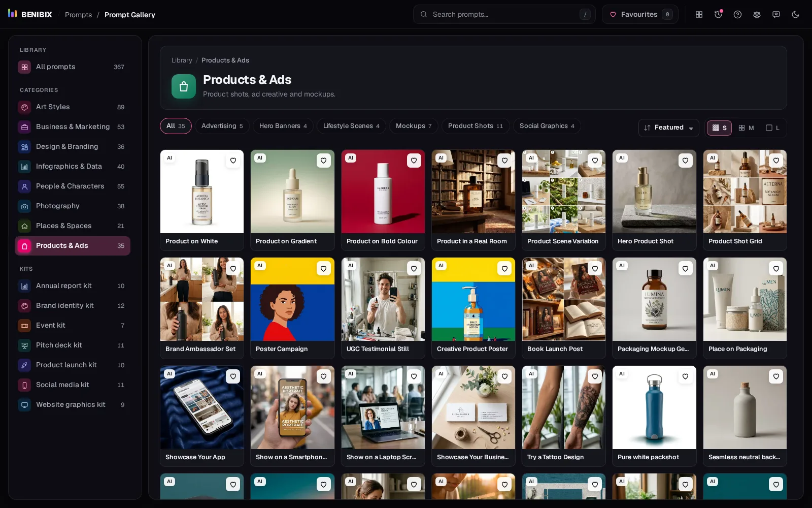Switch to small (S) grid size
Image resolution: width=812 pixels, height=508 pixels.
point(719,128)
